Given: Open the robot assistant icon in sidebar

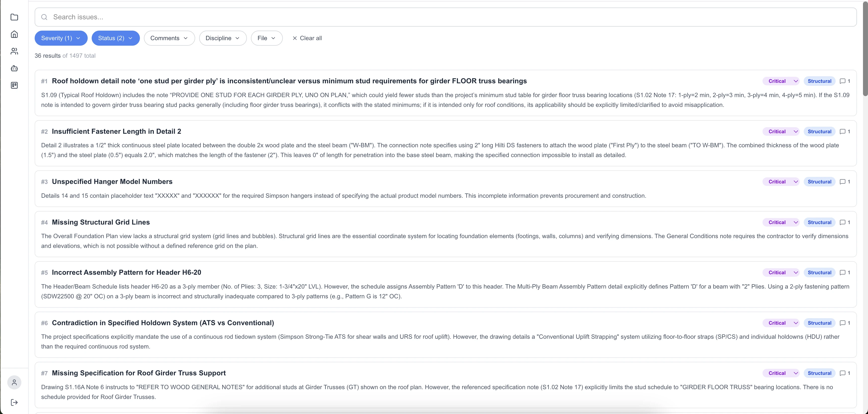Looking at the screenshot, I should point(14,68).
